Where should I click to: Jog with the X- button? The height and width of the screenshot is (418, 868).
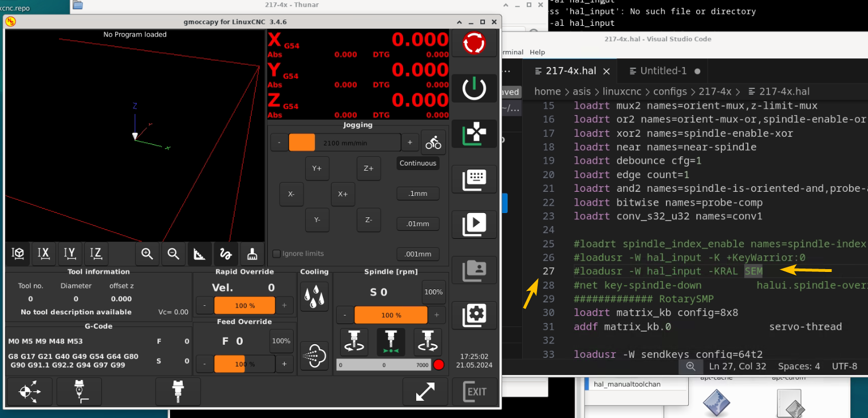click(291, 194)
